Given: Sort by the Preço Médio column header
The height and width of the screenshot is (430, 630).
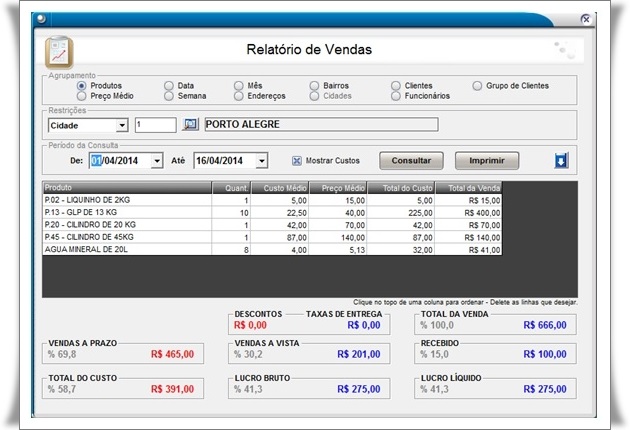Looking at the screenshot, I should click(x=338, y=188).
